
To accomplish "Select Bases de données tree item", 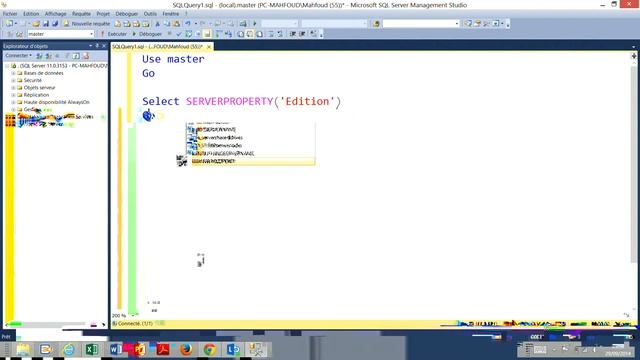I will point(43,73).
